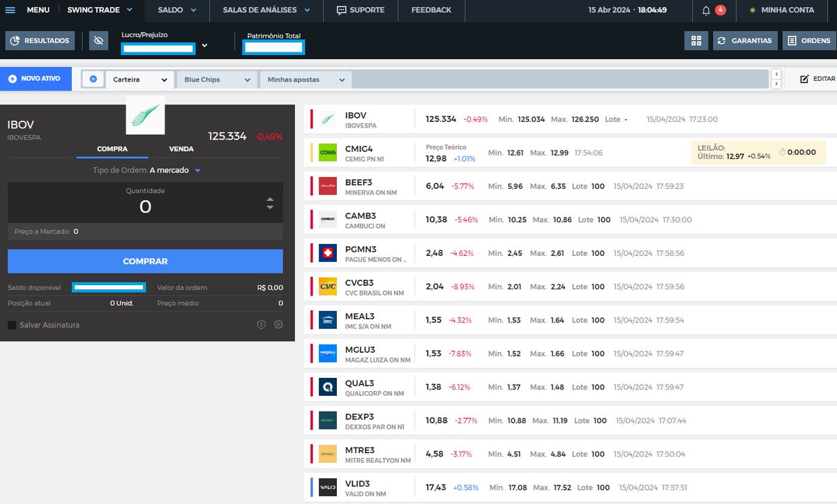Decrease Quantidade with down arrow

271,208
